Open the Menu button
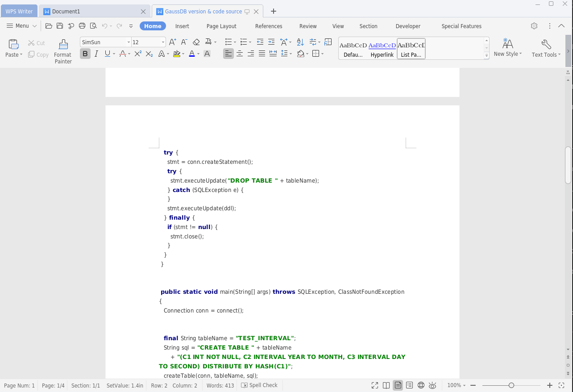The image size is (573, 392). [x=21, y=26]
